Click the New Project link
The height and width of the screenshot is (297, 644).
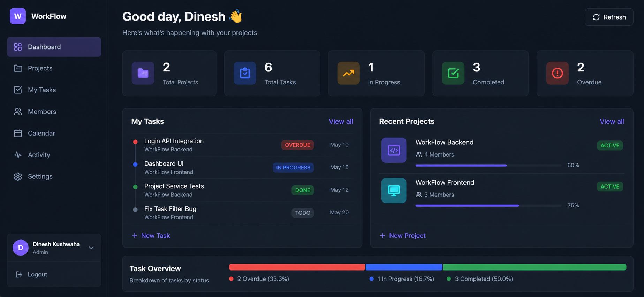(x=402, y=236)
